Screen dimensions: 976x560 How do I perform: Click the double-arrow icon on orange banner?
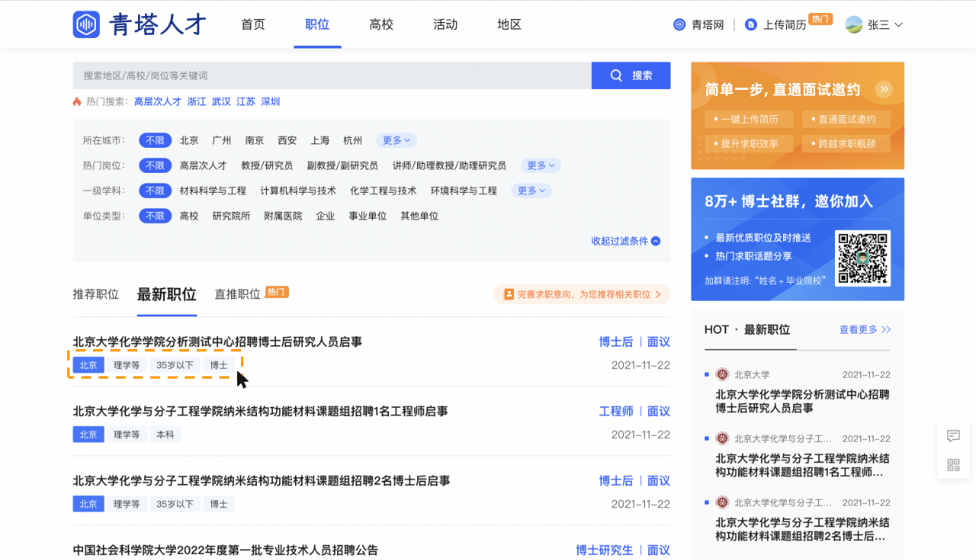(884, 89)
